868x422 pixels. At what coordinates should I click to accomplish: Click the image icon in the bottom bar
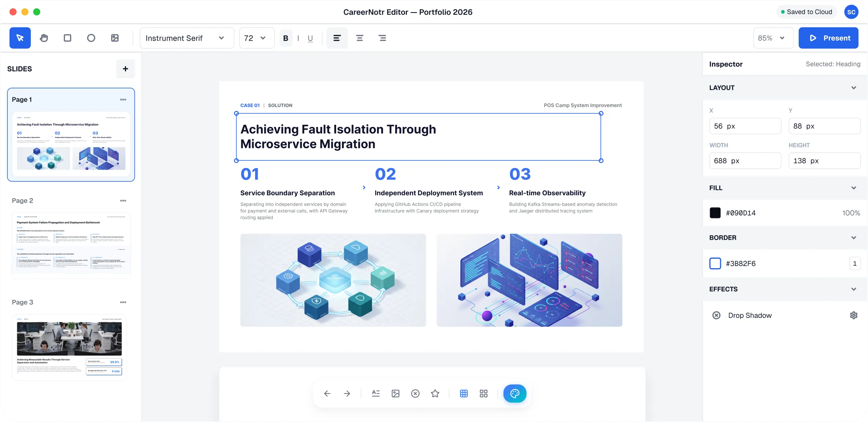click(396, 393)
